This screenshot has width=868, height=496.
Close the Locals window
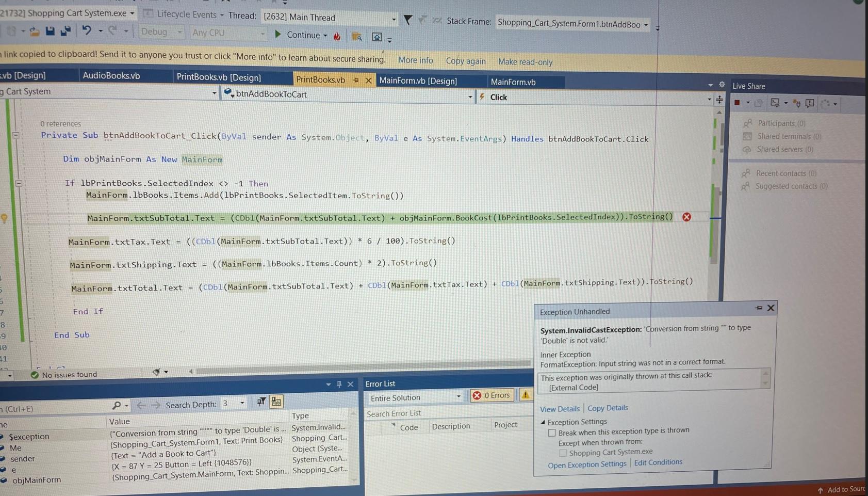tap(351, 384)
